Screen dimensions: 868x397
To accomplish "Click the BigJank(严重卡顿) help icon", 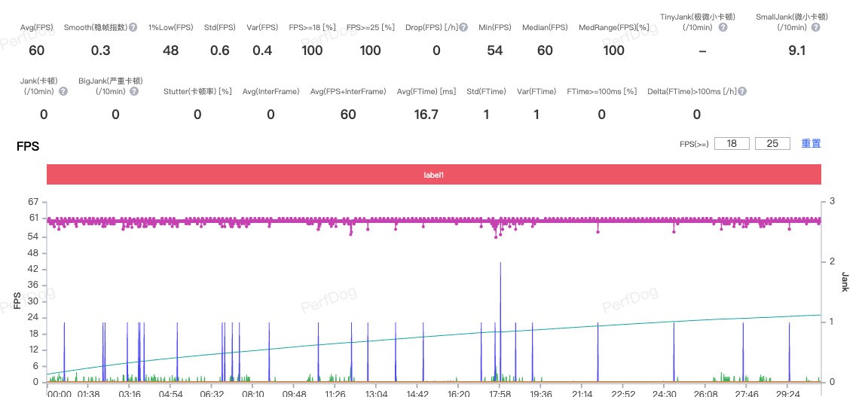I will point(133,91).
